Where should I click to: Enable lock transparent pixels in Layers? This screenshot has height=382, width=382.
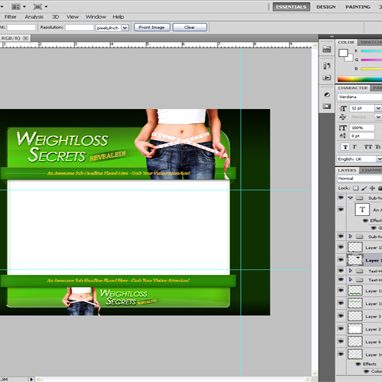[356, 188]
